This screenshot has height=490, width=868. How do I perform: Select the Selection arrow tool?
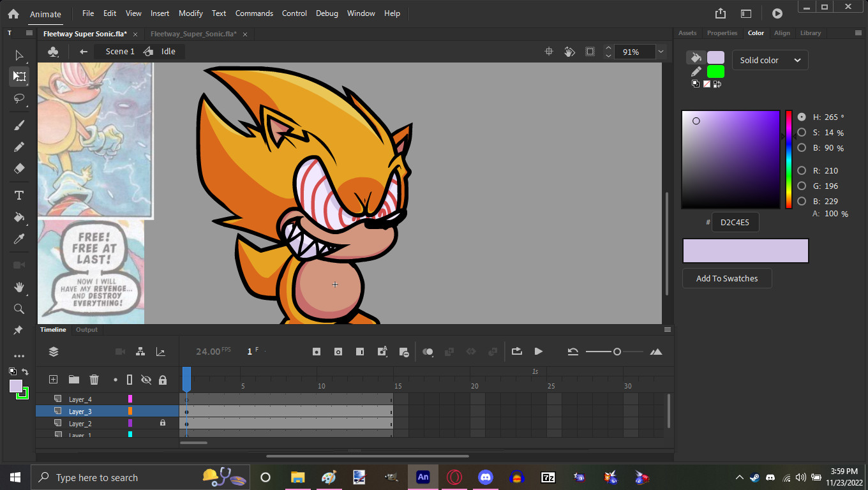click(19, 56)
